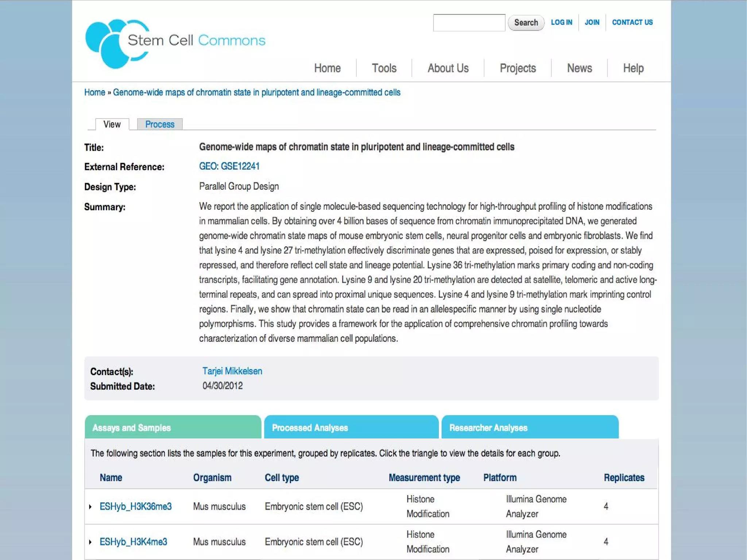Click into the search input field
This screenshot has width=747, height=560.
(x=469, y=23)
